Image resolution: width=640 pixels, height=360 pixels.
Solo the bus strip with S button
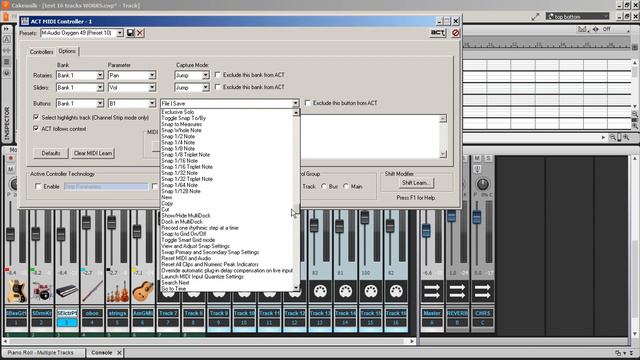(488, 158)
